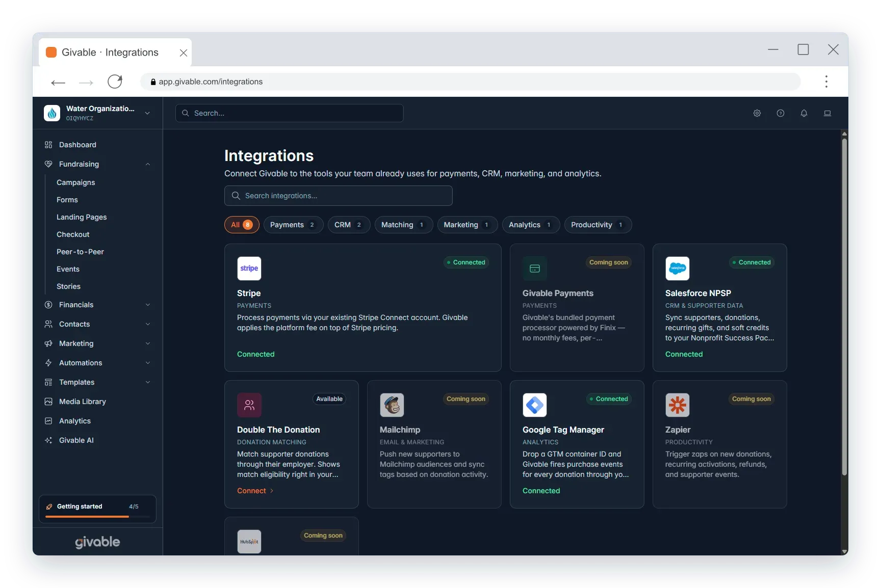Expand the Contacts section chevron
This screenshot has height=588, width=881.
point(148,324)
